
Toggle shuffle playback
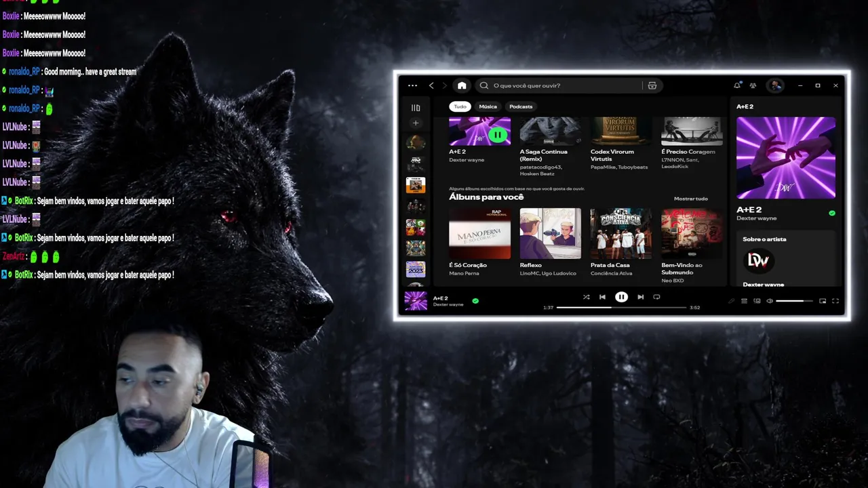(587, 297)
